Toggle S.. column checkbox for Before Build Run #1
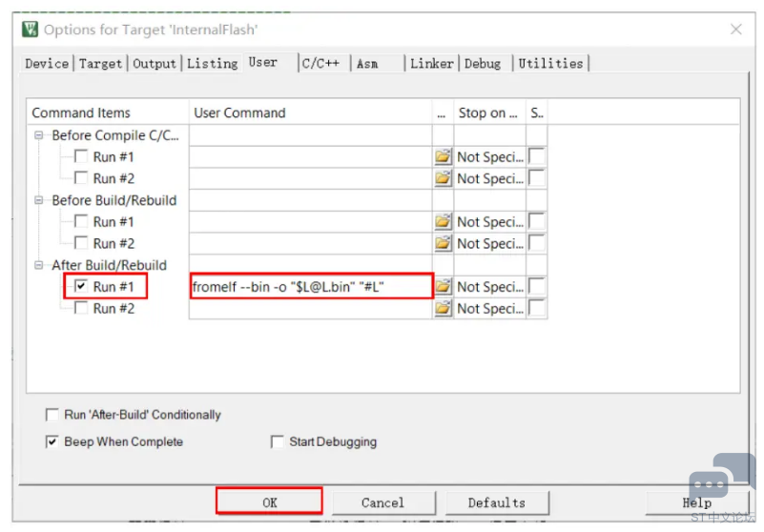Image resolution: width=764 pixels, height=532 pixels. pos(536,221)
